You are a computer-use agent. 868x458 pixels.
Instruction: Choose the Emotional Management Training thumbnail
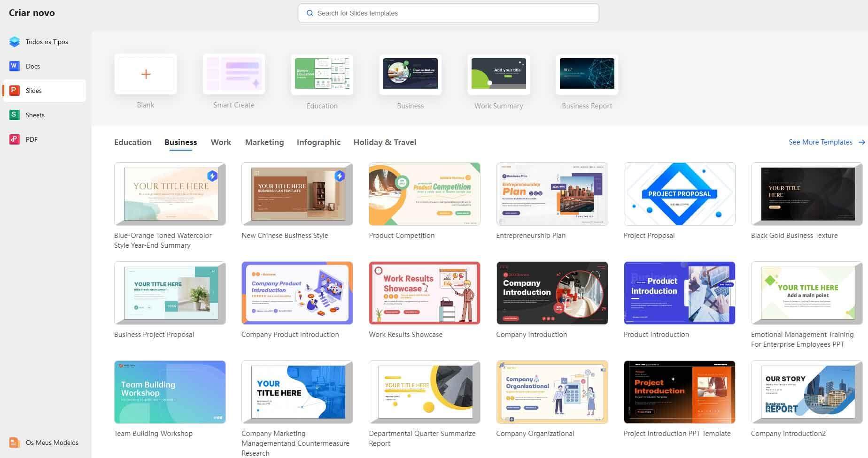point(806,293)
